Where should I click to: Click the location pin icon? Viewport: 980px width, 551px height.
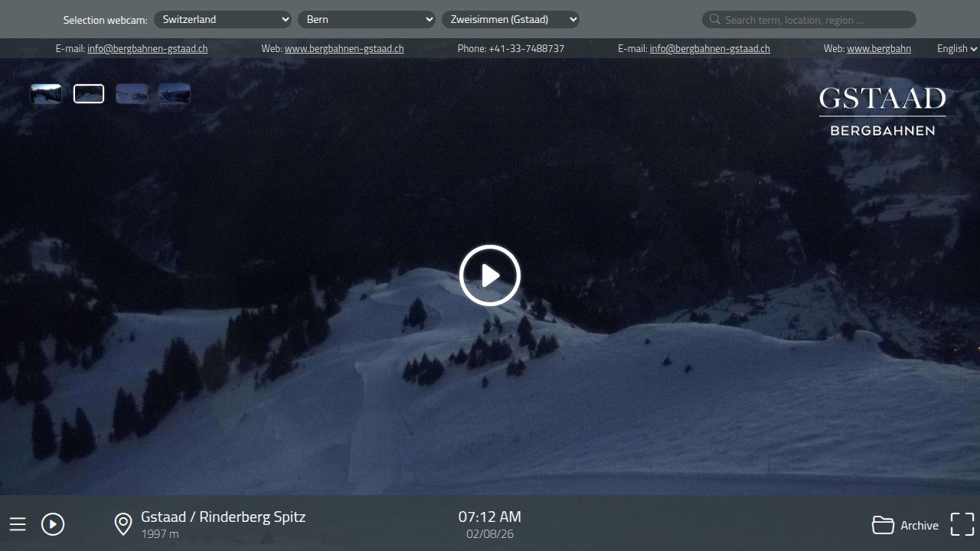[122, 524]
